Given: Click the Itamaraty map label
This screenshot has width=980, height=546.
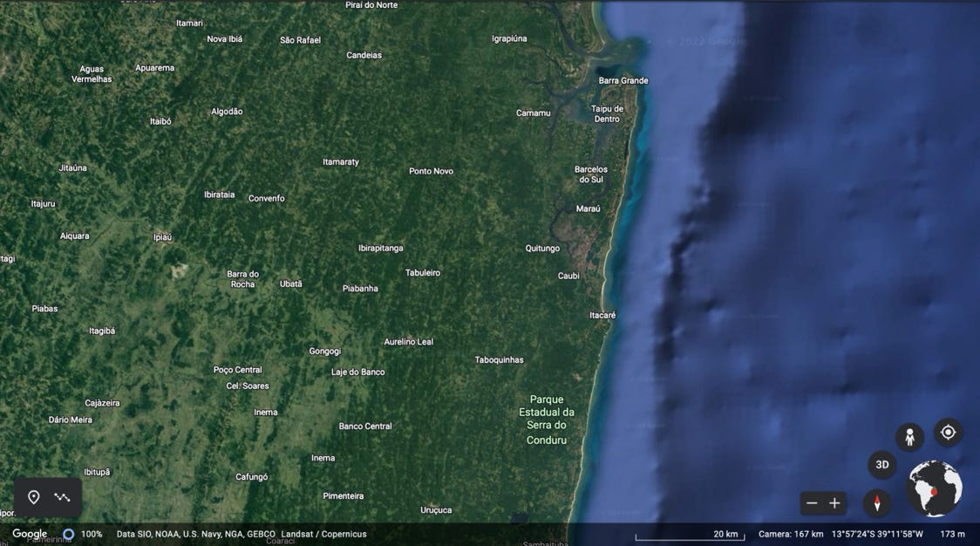Looking at the screenshot, I should tap(341, 162).
